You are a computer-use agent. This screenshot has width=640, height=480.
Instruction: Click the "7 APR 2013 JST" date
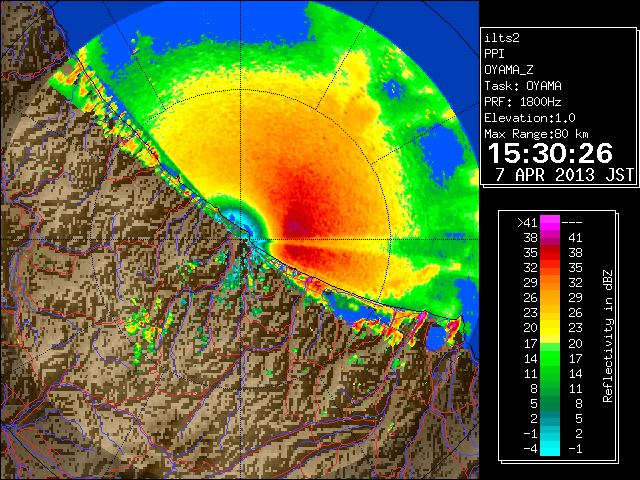pos(564,175)
